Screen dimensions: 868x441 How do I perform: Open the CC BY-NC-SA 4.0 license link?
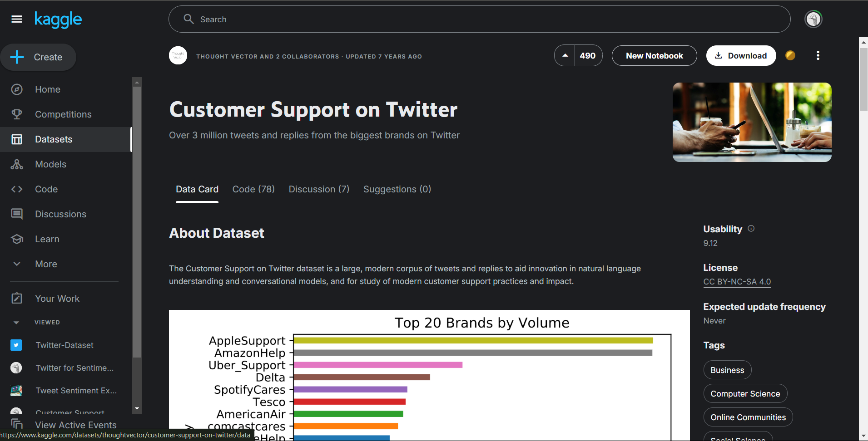(737, 282)
